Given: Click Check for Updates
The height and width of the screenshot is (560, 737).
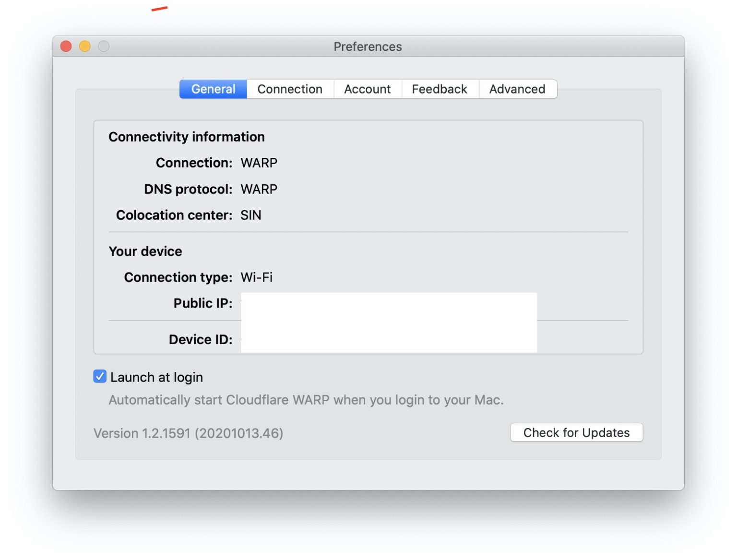Looking at the screenshot, I should (576, 432).
